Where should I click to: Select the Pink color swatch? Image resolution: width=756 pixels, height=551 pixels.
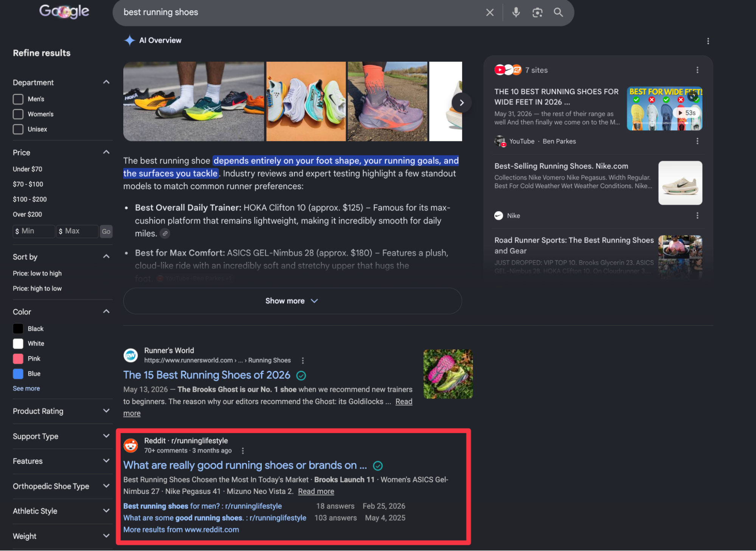(18, 359)
